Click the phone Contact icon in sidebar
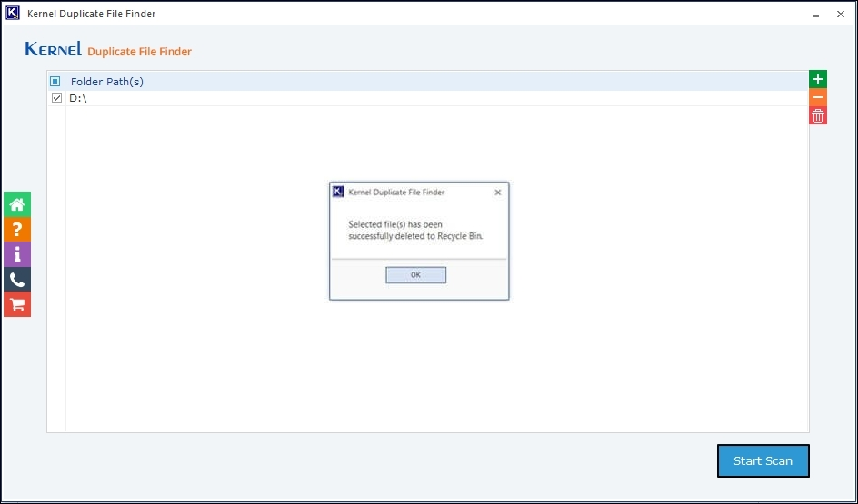 pyautogui.click(x=17, y=280)
